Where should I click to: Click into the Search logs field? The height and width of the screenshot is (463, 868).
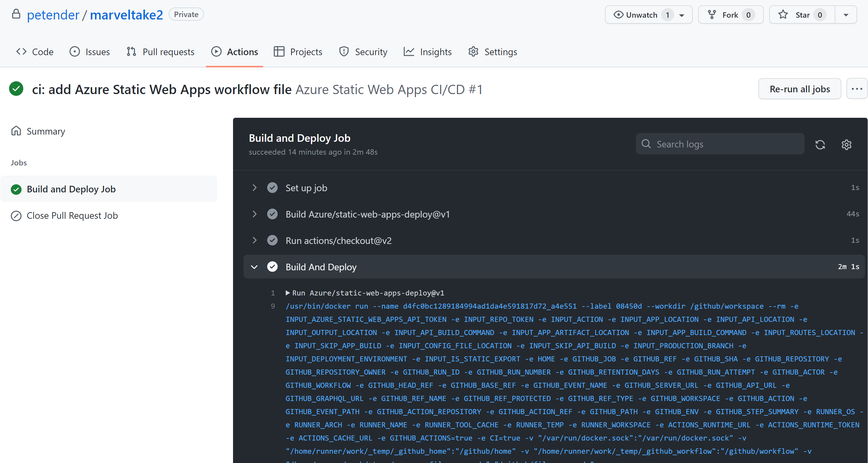(725, 144)
